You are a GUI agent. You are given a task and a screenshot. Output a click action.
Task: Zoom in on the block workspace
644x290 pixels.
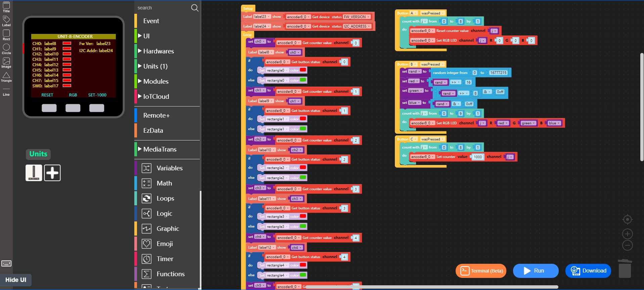tap(627, 234)
